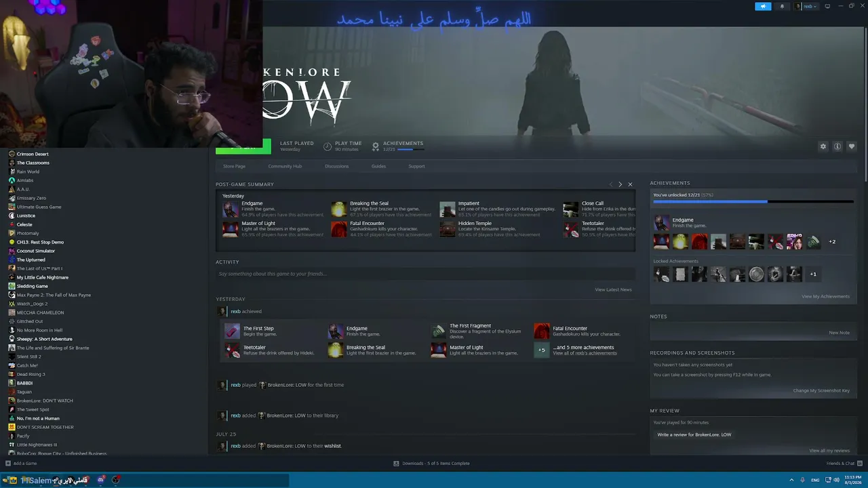This screenshot has height=488, width=868.
Task: Switch Steam to Big Picture mode
Action: tap(827, 6)
